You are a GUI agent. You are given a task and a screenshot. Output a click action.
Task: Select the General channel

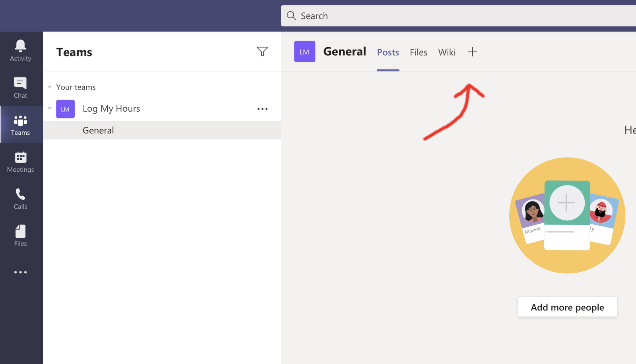[x=98, y=130]
